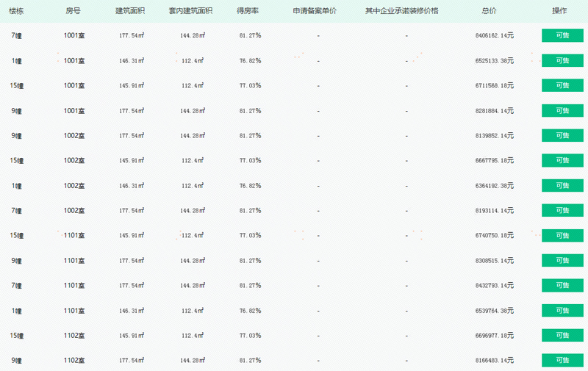Select total price 8139852.14元
The image size is (588, 371).
point(494,136)
